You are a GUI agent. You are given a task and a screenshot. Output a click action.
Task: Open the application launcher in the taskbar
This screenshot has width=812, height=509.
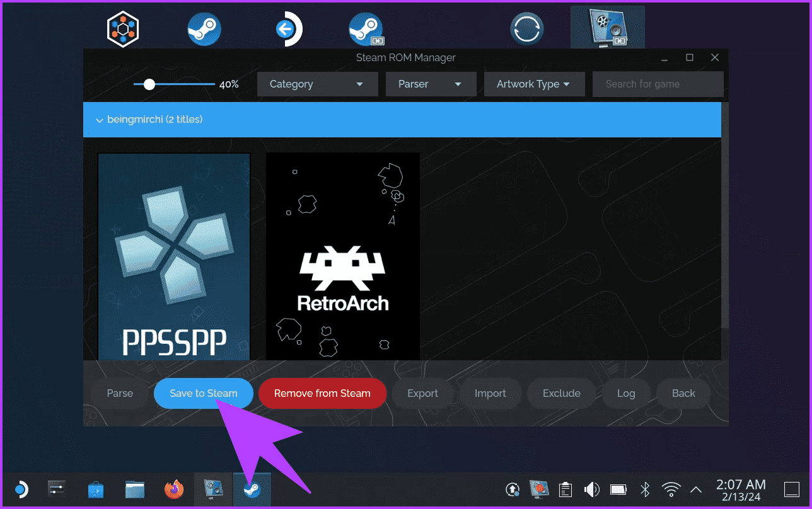click(21, 489)
